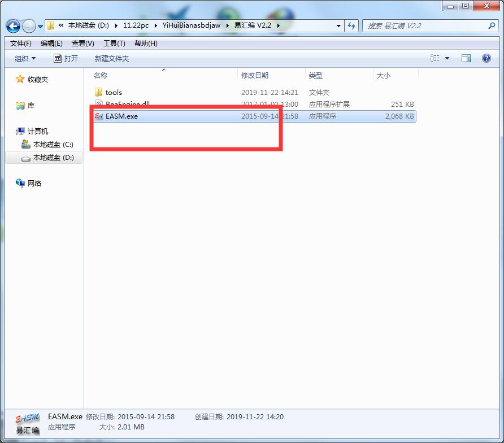Screen dimensions: 504x443
Task: Open the 编辑(E) menu
Action: click(x=51, y=44)
